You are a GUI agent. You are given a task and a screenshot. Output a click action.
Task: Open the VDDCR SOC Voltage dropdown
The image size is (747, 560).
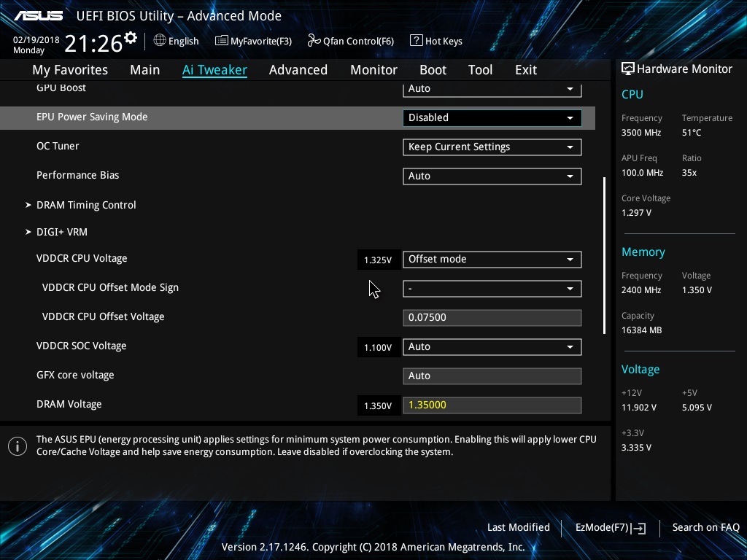click(492, 346)
